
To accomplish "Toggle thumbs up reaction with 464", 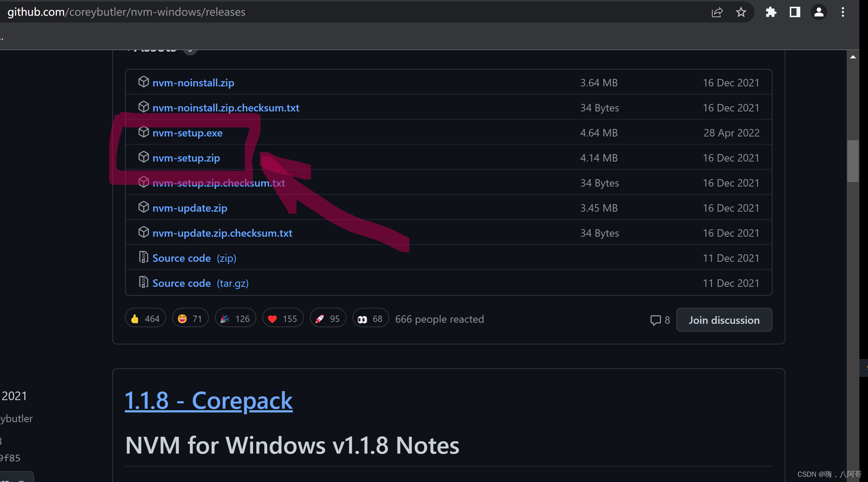I will pos(145,318).
